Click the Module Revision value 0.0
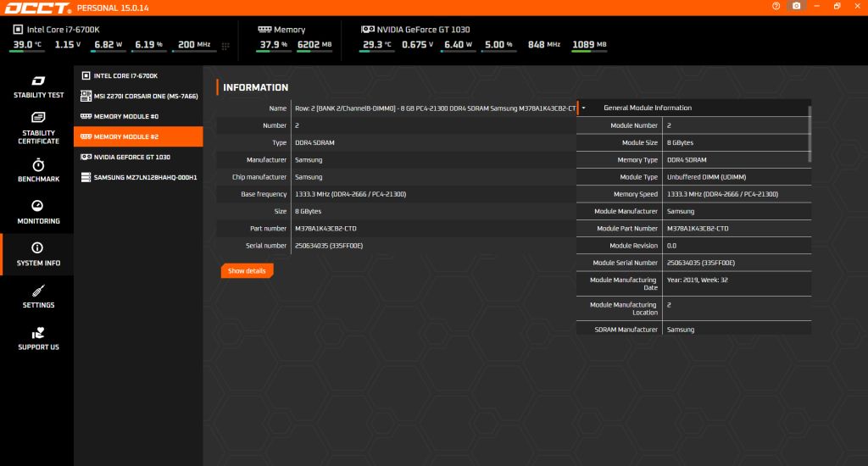This screenshot has height=466, width=868. [x=671, y=246]
